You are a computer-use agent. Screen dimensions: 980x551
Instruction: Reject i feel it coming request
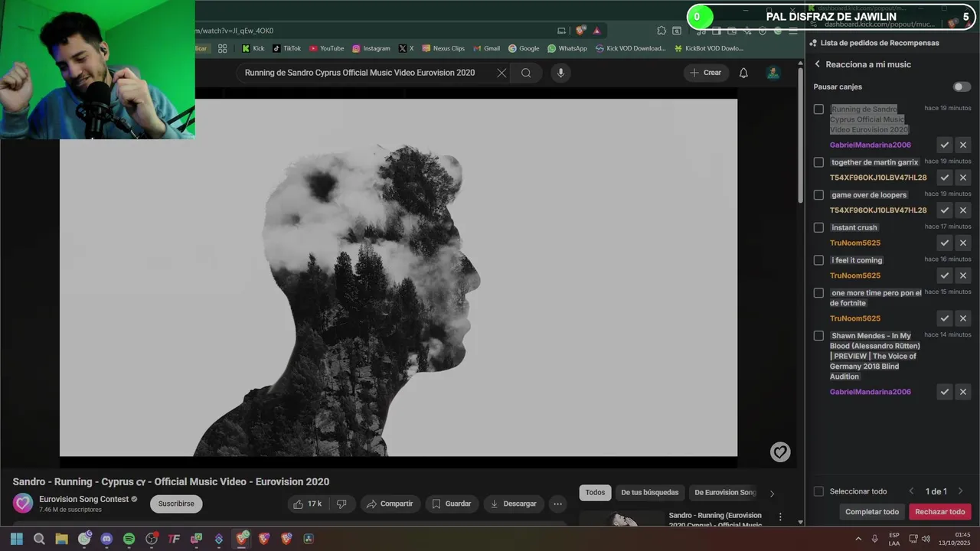click(x=963, y=275)
